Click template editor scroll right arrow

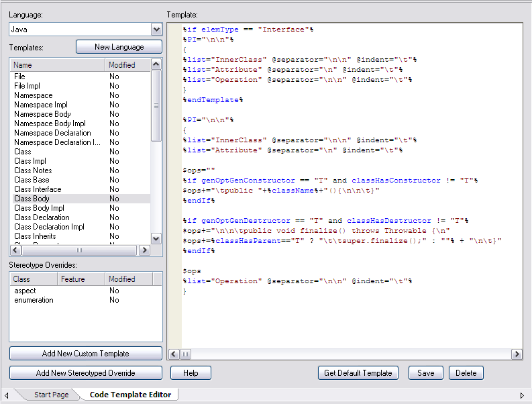517,354
